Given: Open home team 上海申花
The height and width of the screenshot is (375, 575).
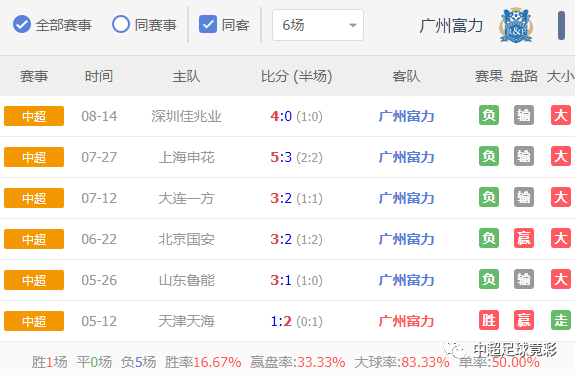Looking at the screenshot, I should [186, 157].
